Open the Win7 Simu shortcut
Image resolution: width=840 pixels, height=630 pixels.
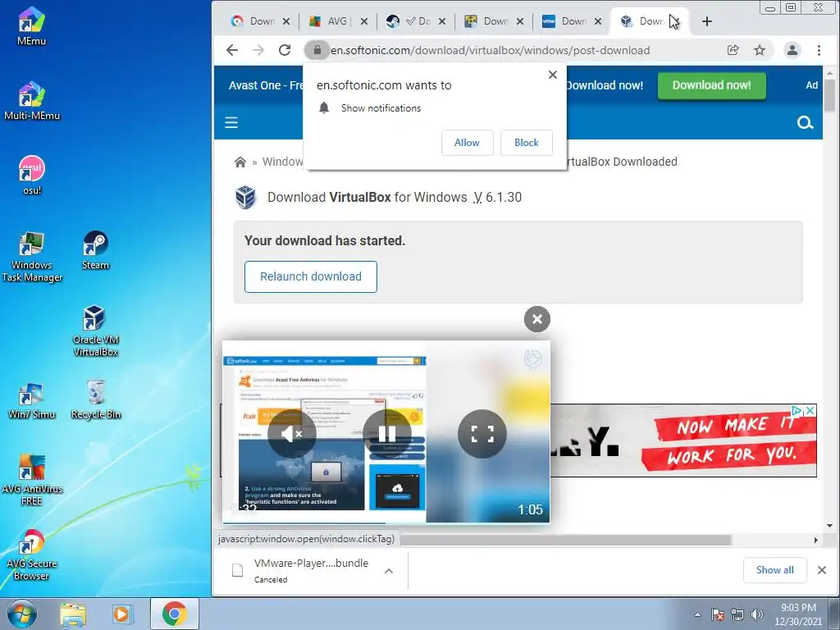(31, 400)
